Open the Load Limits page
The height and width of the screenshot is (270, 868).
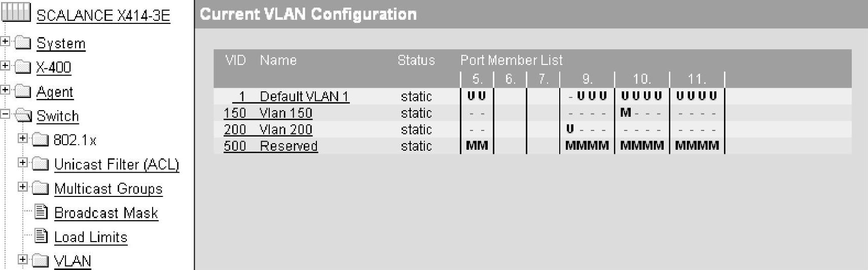click(91, 238)
